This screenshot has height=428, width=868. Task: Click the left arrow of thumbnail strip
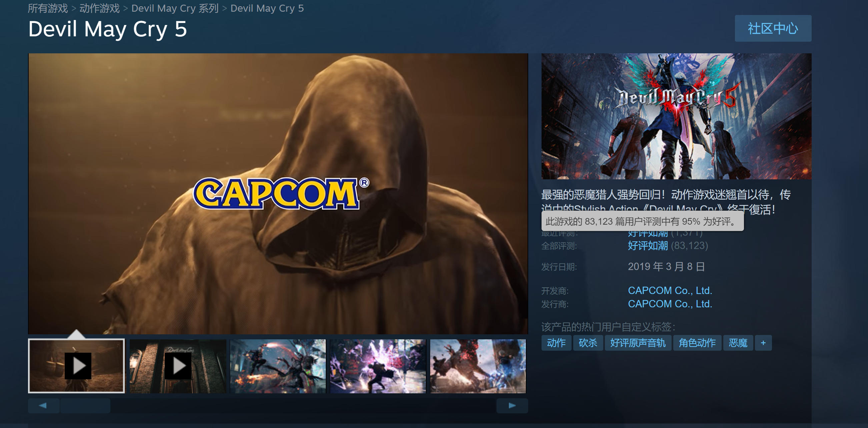43,405
